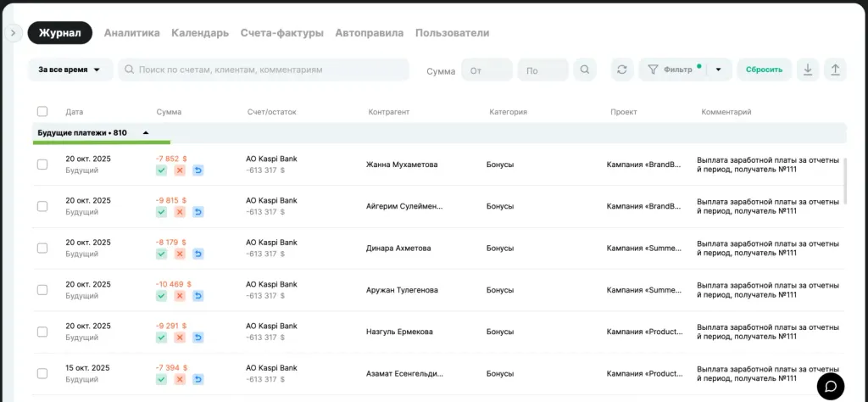Focus the search by accounts field
Image resolution: width=868 pixels, height=402 pixels.
pyautogui.click(x=264, y=70)
